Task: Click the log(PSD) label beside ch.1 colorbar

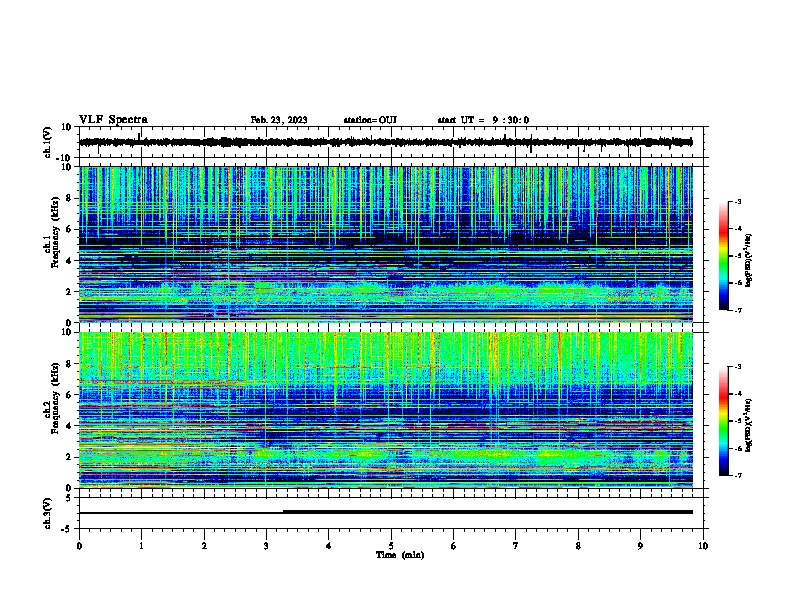Action: tap(749, 261)
